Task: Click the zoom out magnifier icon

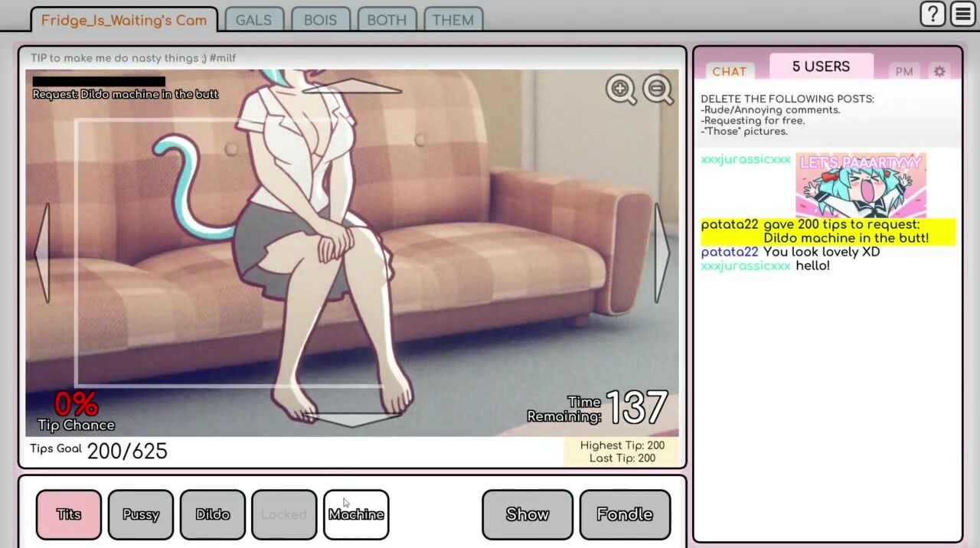Action: (x=658, y=90)
